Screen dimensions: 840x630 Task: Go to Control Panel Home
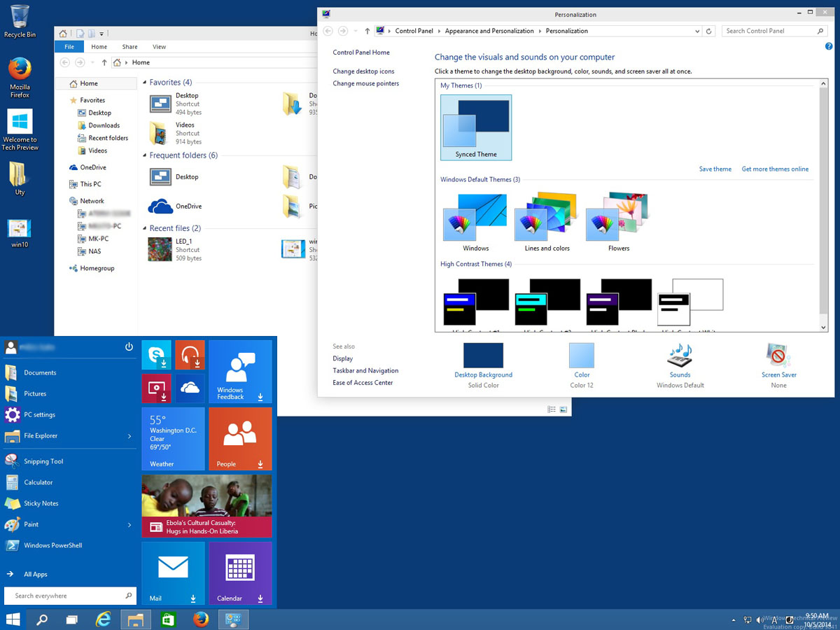[361, 52]
